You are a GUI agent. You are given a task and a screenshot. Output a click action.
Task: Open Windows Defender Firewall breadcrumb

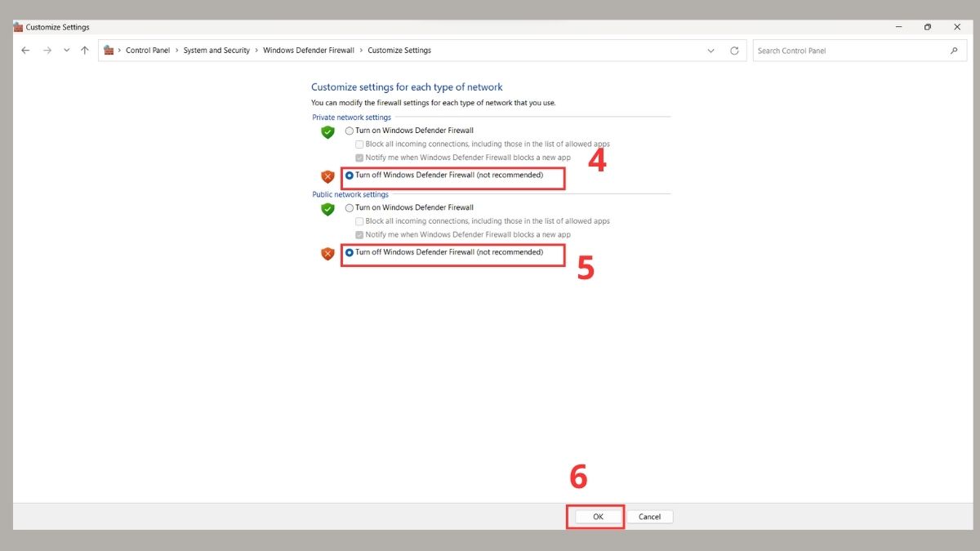point(309,51)
